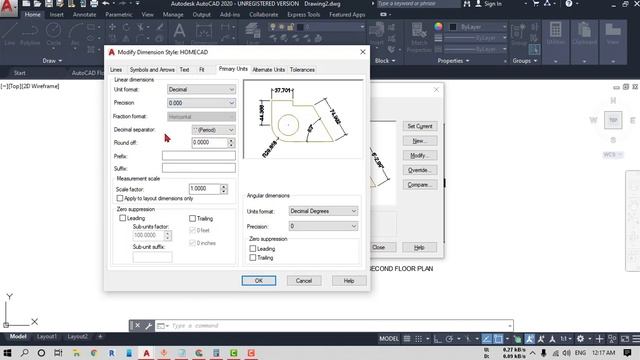Click the Open folder icon in quick access toolbar
This screenshot has width=640, height=360.
[x=37, y=4]
